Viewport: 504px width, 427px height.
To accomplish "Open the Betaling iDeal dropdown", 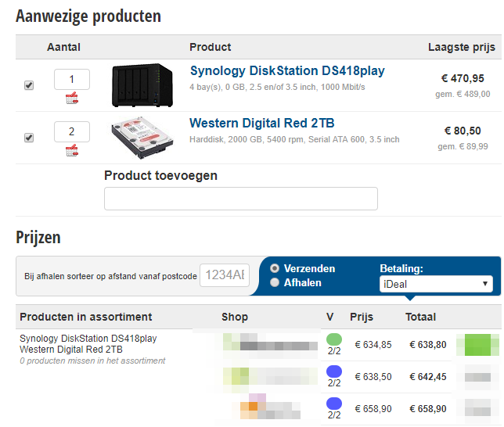I will pos(436,284).
